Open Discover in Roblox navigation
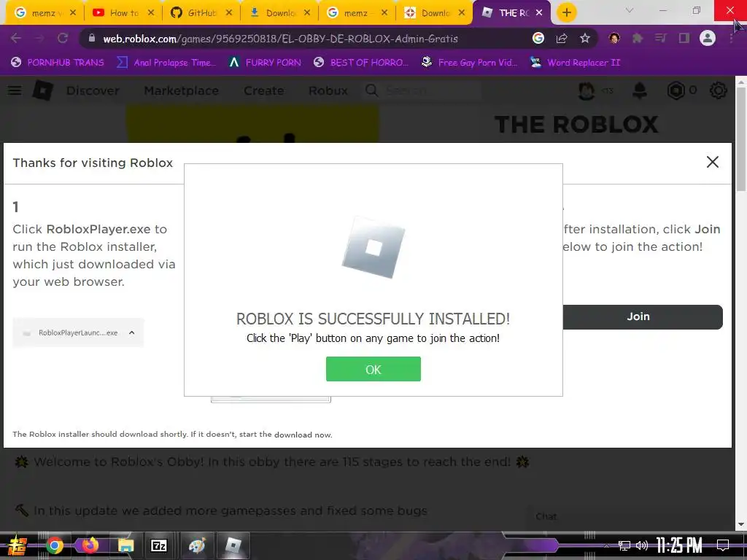Viewport: 747px width, 560px height. tap(93, 90)
